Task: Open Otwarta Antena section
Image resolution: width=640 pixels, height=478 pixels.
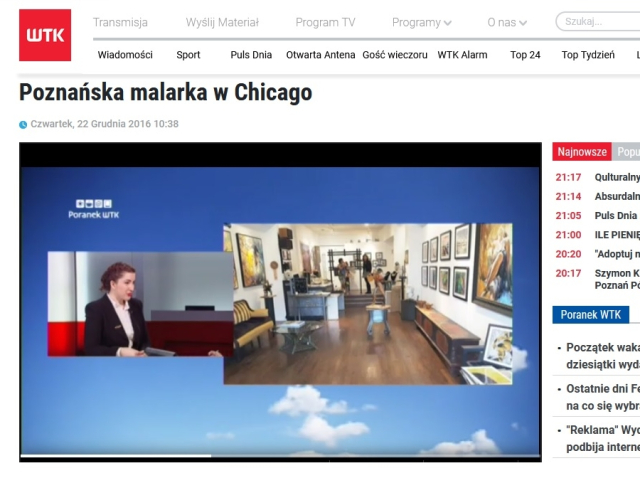Action: pyautogui.click(x=320, y=55)
